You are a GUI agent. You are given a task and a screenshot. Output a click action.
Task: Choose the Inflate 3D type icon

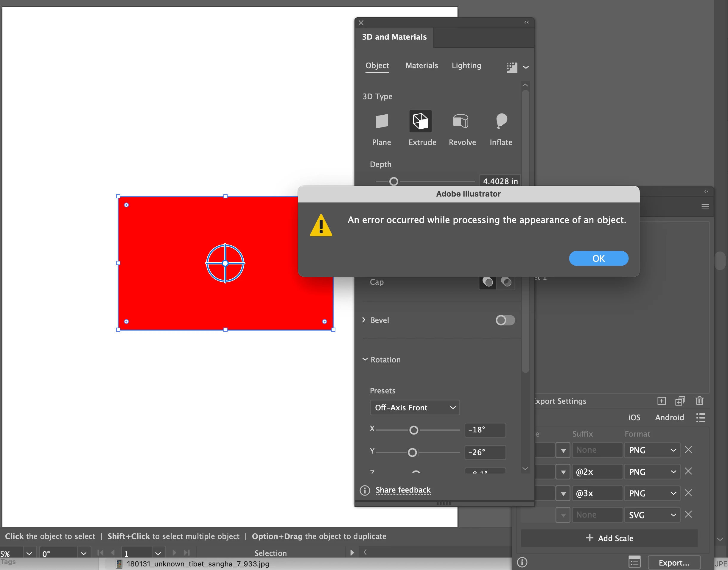pyautogui.click(x=501, y=121)
